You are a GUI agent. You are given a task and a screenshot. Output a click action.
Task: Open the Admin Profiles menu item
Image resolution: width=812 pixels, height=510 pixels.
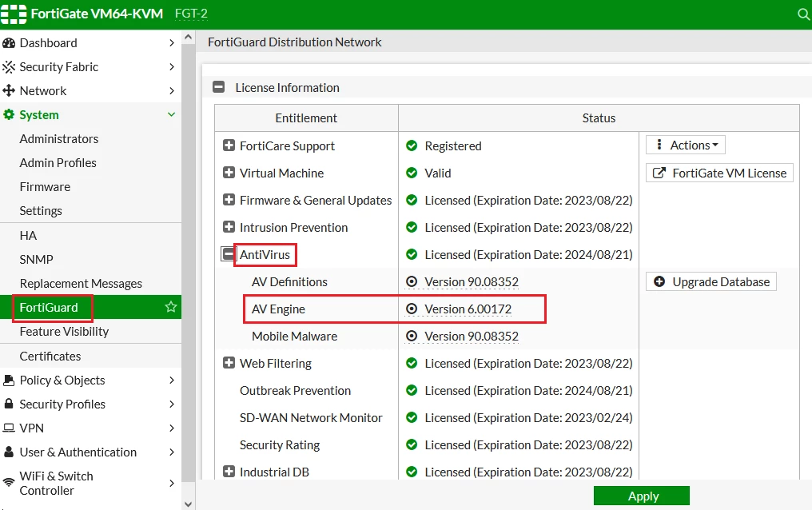58,162
